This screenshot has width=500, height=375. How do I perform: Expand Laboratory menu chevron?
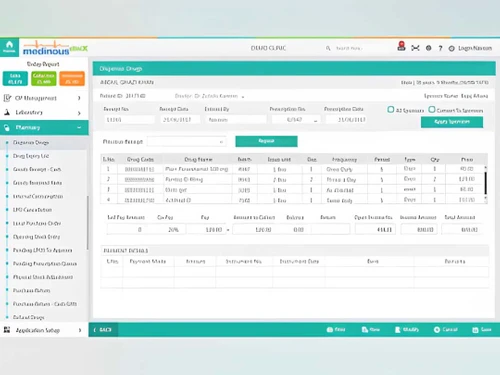79,113
